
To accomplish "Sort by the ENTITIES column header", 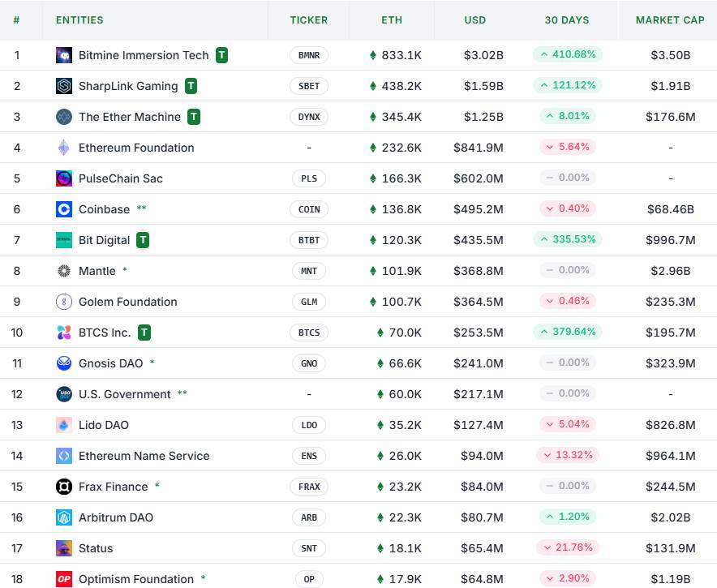I will coord(79,20).
